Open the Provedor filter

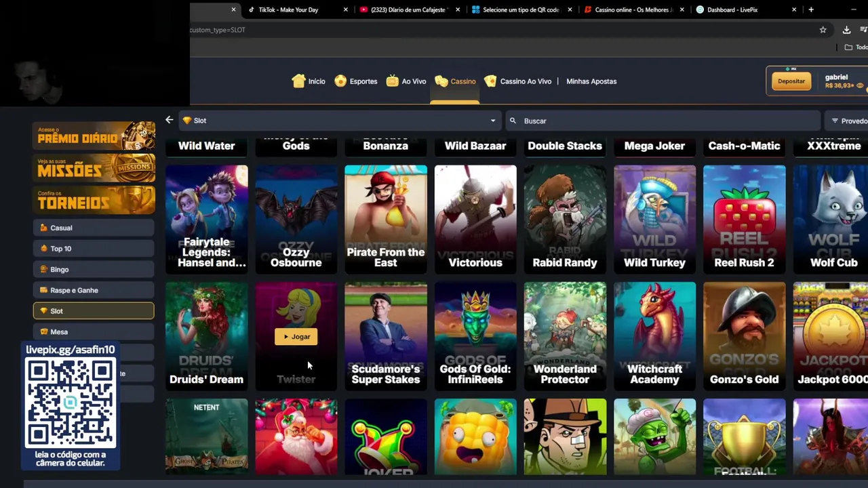(848, 121)
